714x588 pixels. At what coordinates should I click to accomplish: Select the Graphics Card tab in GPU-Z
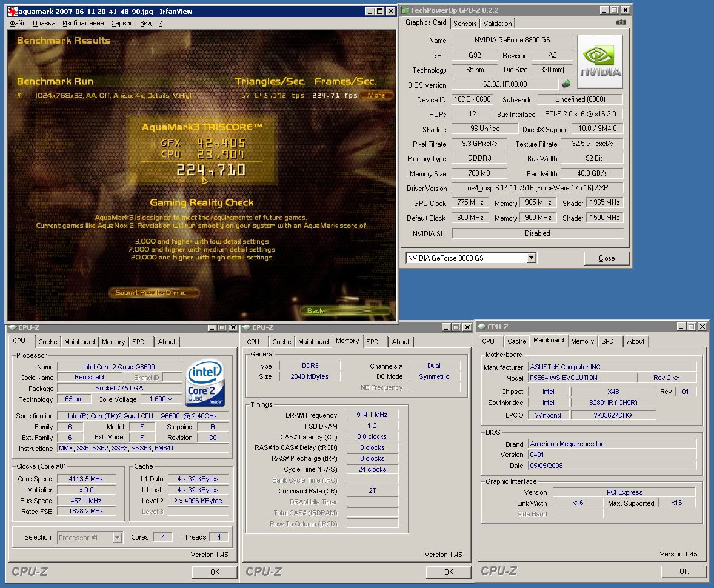(x=425, y=22)
